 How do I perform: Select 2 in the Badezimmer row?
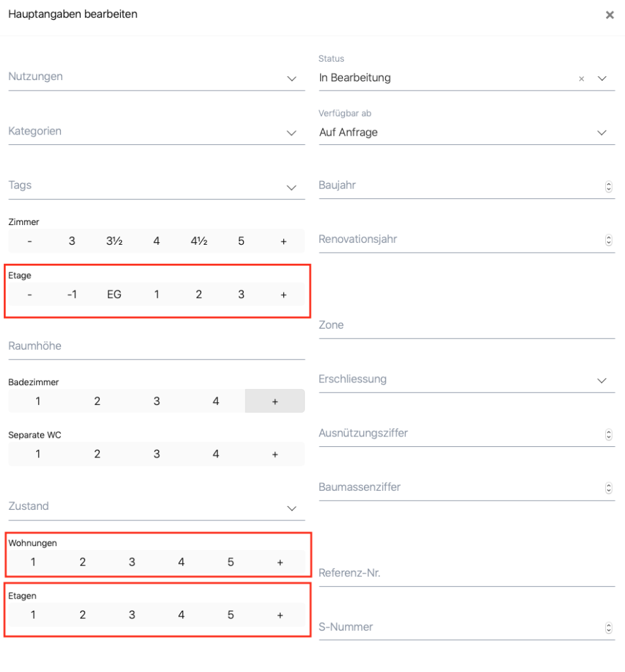coord(97,402)
